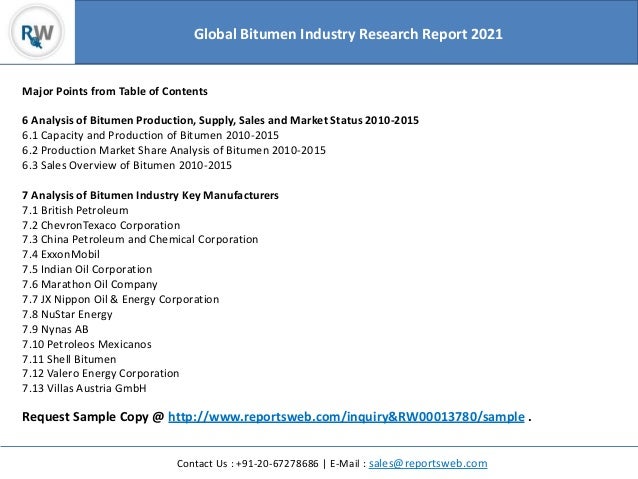The image size is (638, 479).
Task: Click the Contact Us phone number +91-20-67278686
Action: point(277,464)
